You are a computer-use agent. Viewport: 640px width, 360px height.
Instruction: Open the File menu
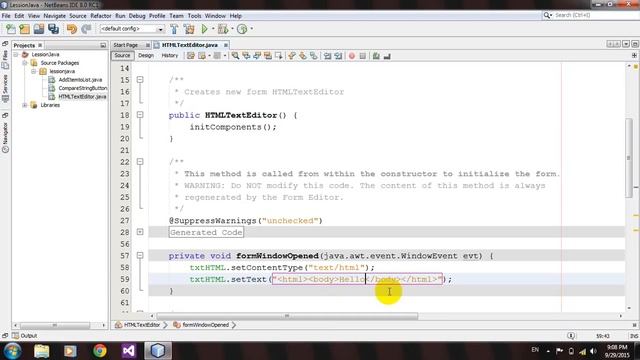point(6,16)
